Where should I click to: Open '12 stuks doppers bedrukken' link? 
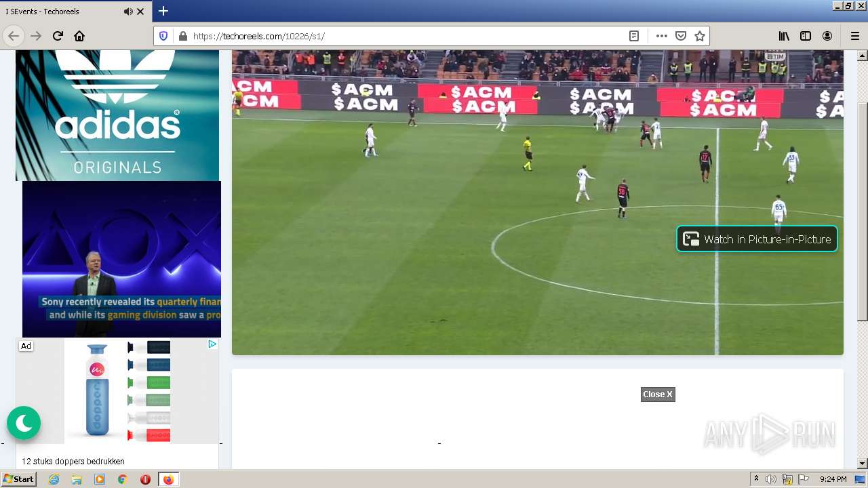(73, 462)
